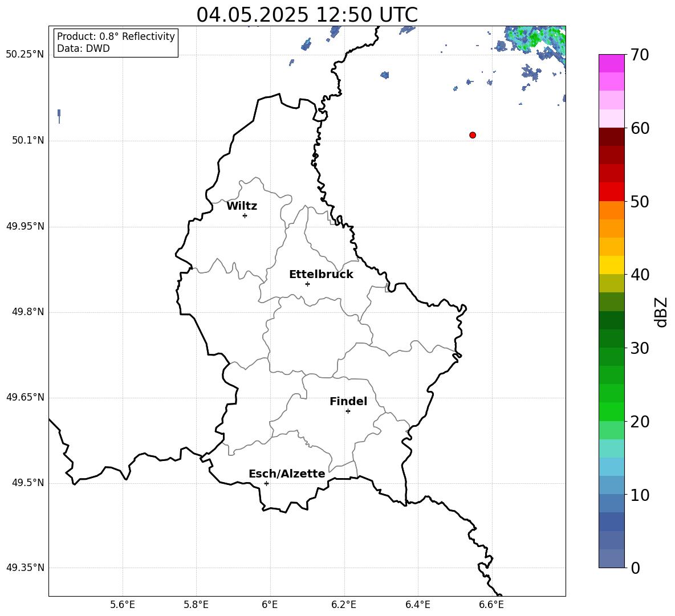
Task: Select the Findel location label
Action: point(348,401)
